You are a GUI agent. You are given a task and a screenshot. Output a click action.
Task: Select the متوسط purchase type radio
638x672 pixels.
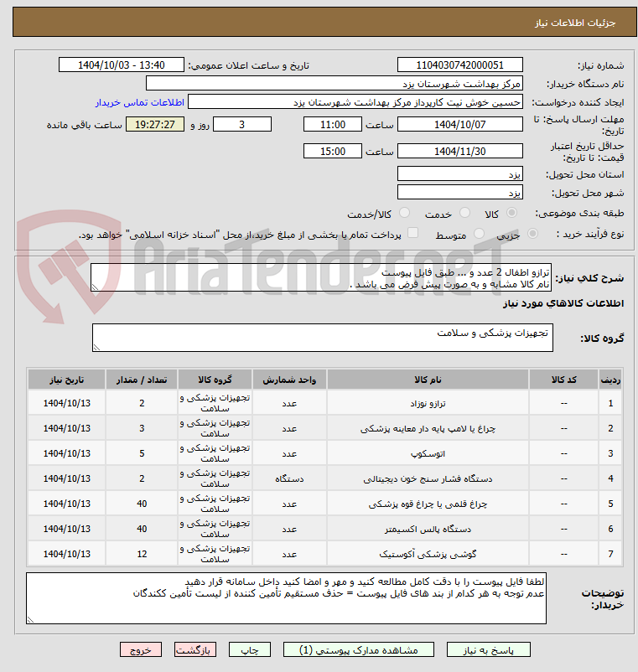479,234
